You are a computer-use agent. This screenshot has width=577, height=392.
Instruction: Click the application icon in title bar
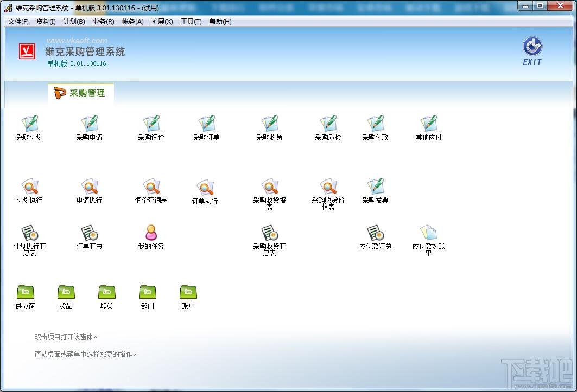coord(9,8)
